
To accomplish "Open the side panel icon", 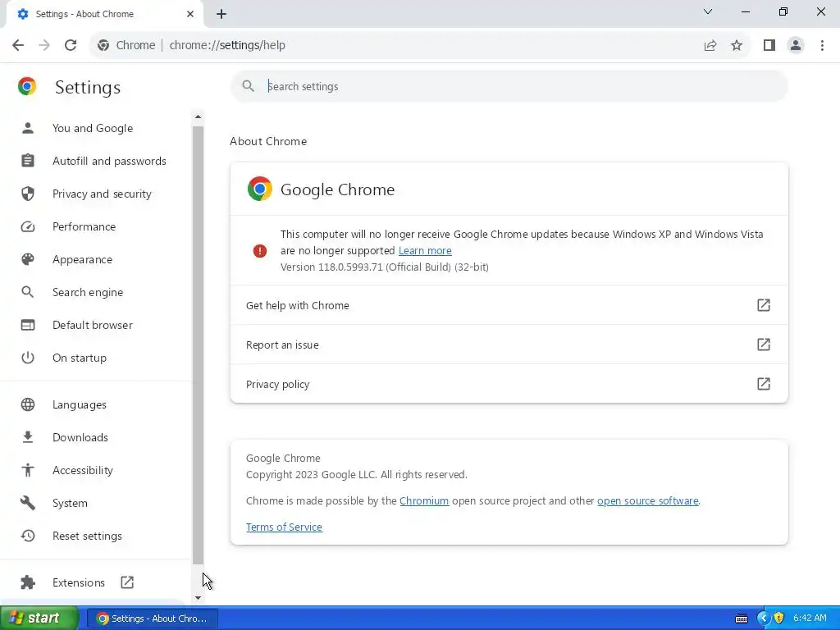I will point(769,45).
